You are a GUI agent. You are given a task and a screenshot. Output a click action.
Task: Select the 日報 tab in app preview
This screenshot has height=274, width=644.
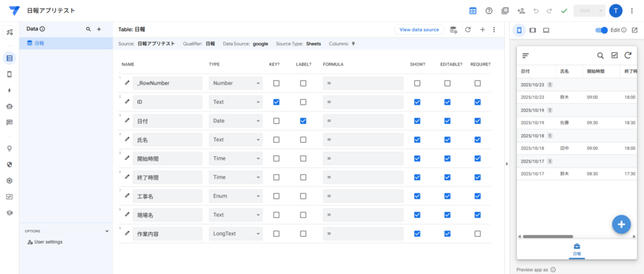(x=577, y=249)
